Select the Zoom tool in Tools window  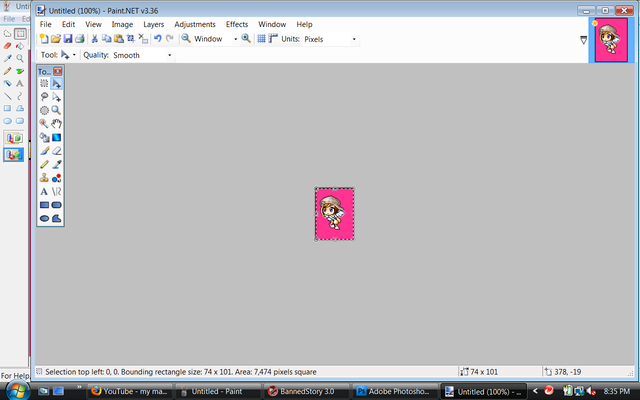point(56,110)
